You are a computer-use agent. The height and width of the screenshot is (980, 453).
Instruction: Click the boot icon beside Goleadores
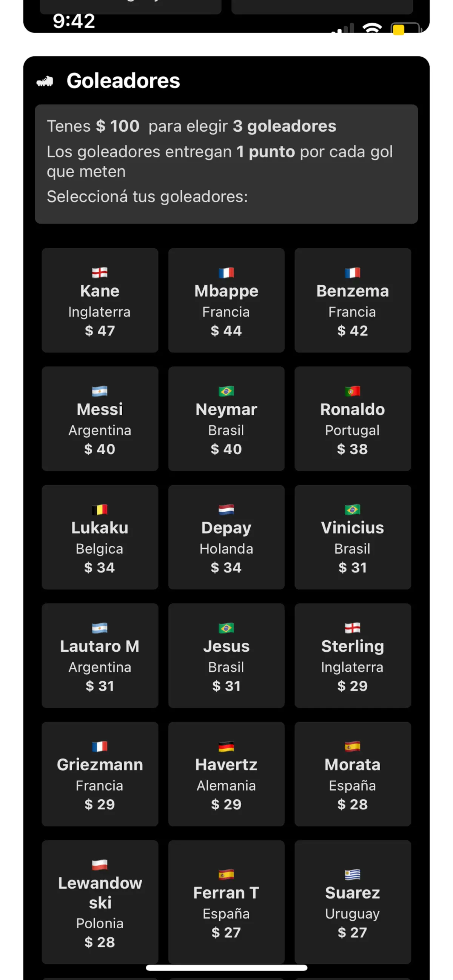[45, 81]
